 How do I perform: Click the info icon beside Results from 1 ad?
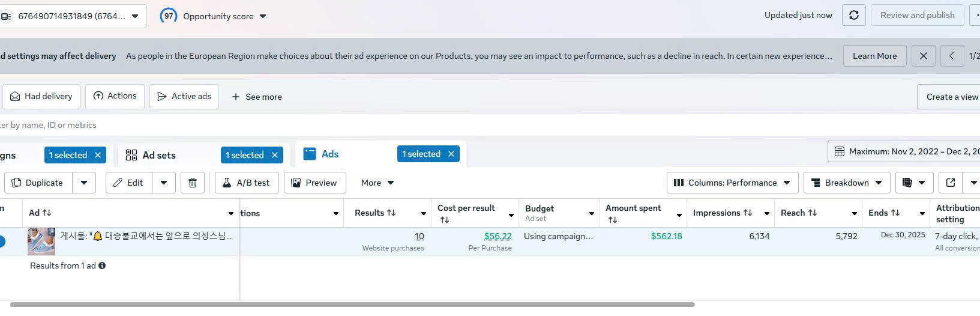(102, 266)
